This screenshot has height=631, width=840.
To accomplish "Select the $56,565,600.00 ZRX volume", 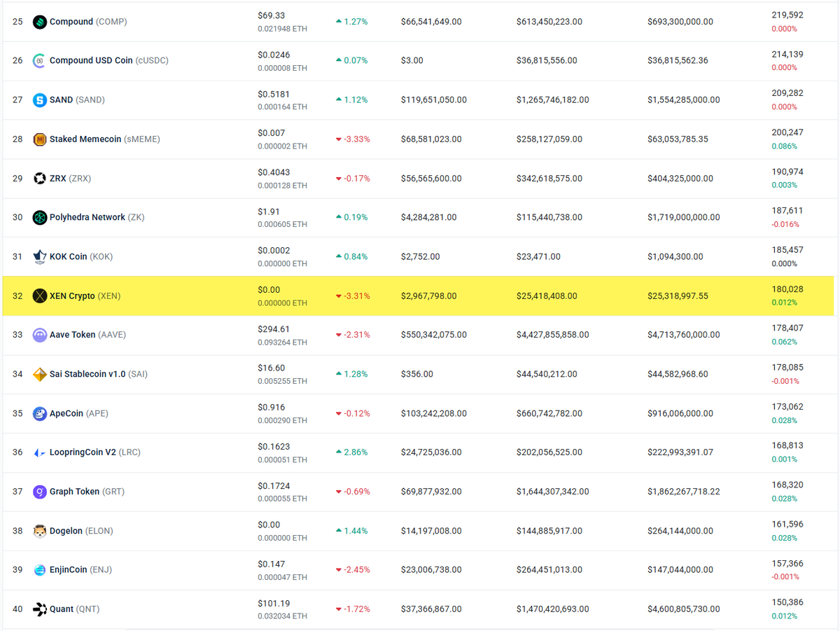I will click(x=431, y=179).
